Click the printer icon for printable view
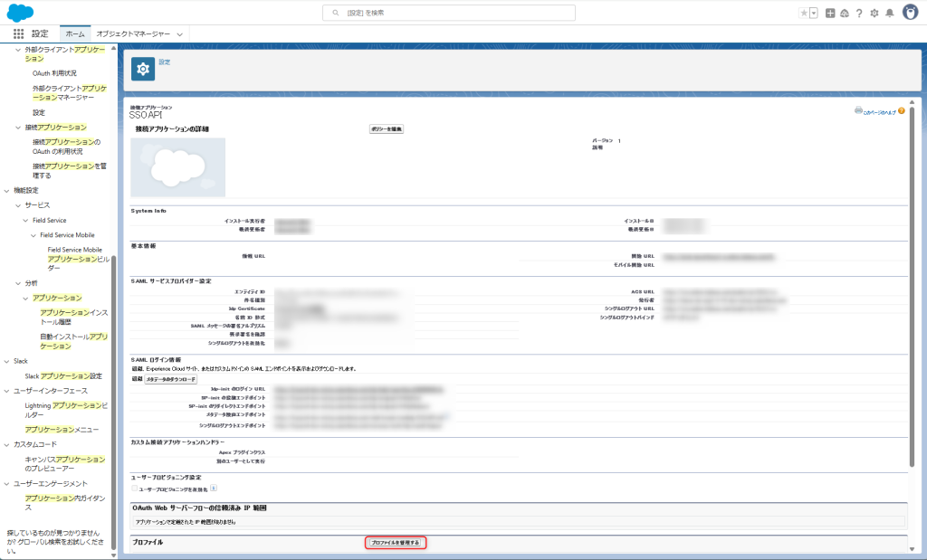This screenshot has width=927, height=560. [x=858, y=110]
